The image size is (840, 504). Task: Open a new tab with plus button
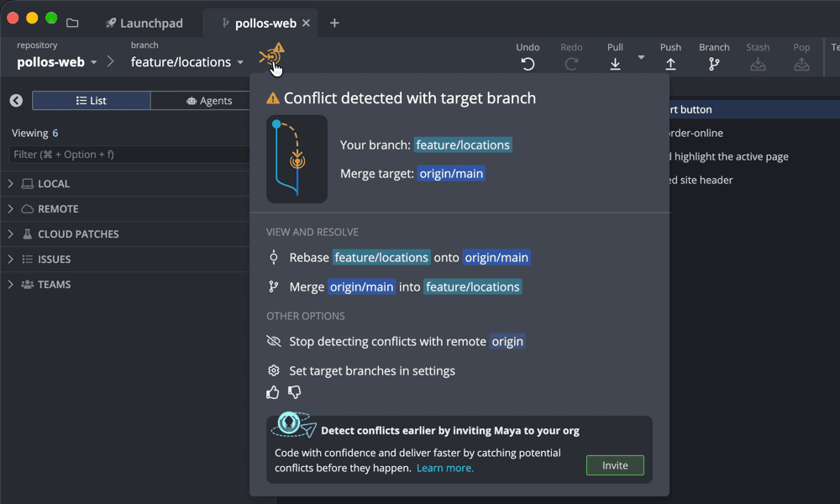pyautogui.click(x=334, y=23)
